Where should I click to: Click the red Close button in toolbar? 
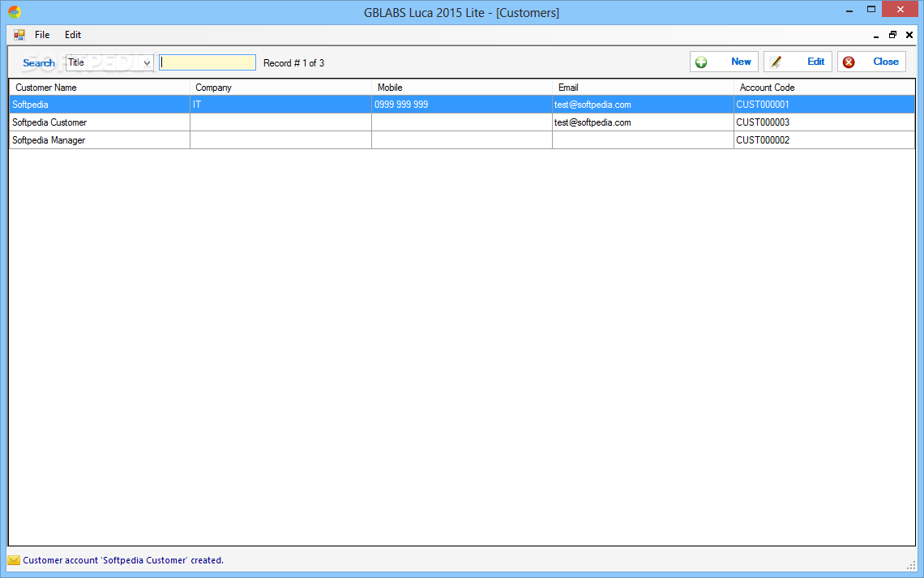pyautogui.click(x=871, y=62)
